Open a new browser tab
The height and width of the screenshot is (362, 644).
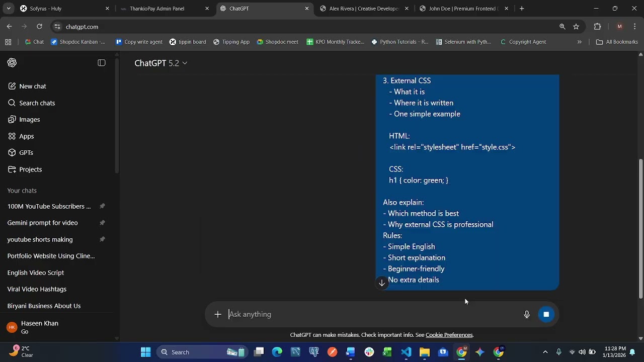[x=522, y=9]
